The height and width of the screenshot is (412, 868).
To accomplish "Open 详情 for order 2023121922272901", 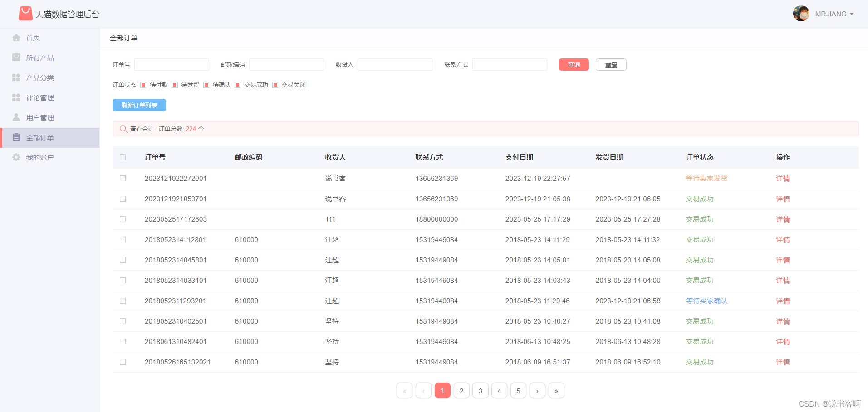I will (783, 179).
